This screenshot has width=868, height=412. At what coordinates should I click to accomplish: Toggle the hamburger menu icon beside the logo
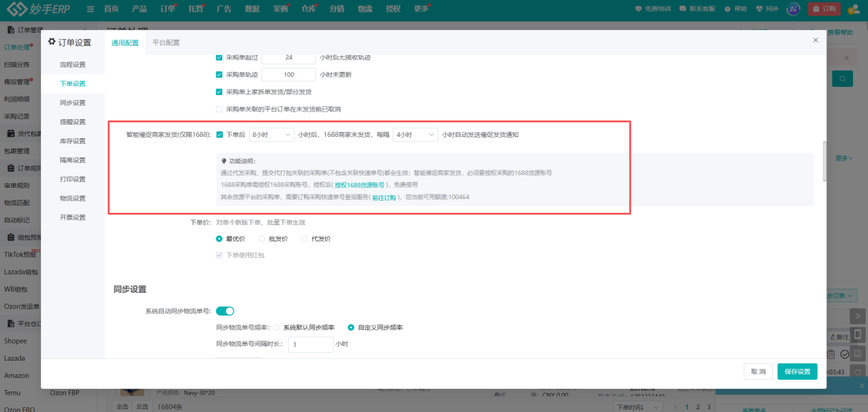90,9
